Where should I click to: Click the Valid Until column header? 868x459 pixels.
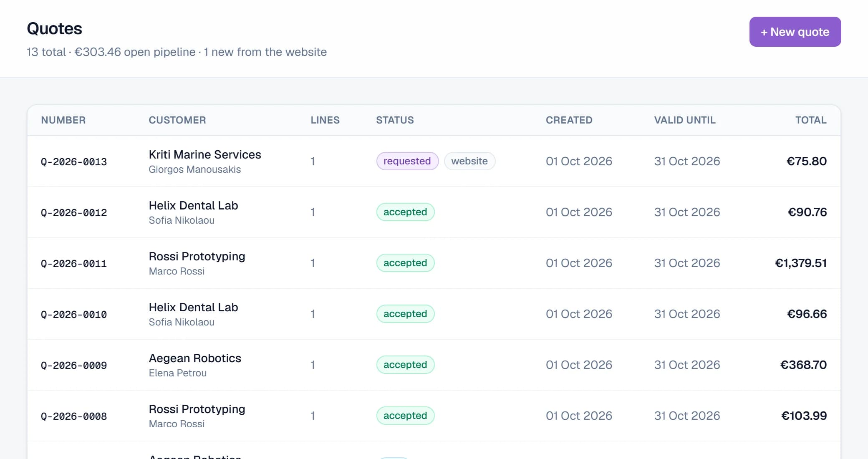[x=685, y=120]
